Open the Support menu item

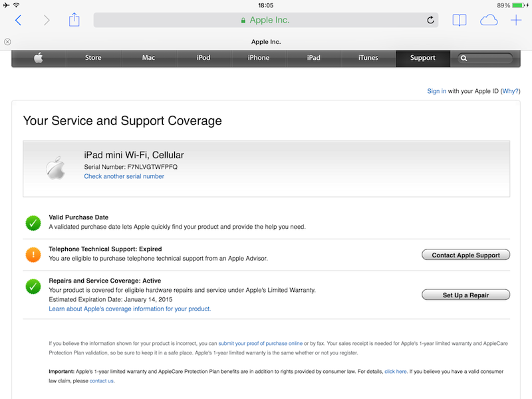(423, 58)
